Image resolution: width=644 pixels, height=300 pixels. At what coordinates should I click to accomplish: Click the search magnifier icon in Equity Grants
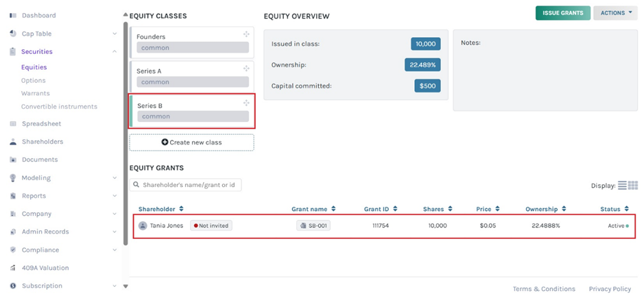point(136,185)
